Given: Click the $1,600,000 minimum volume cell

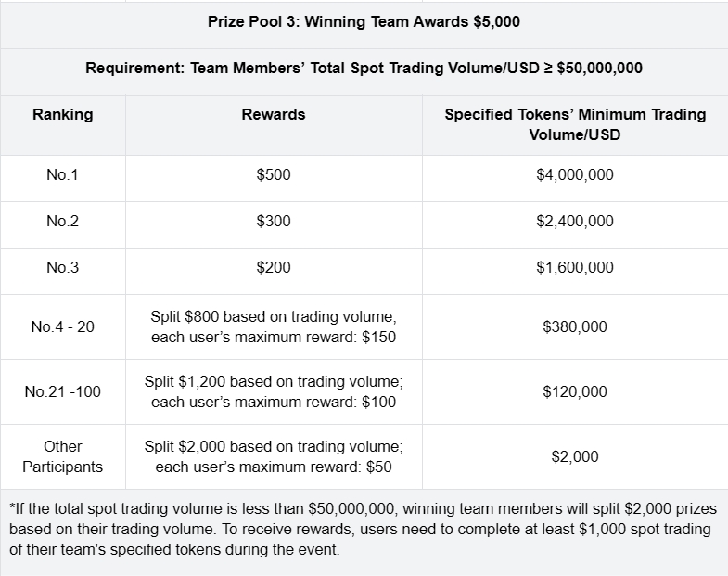Looking at the screenshot, I should [x=575, y=267].
